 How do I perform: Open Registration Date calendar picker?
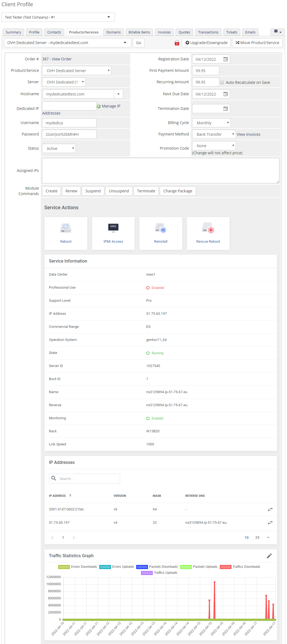(x=226, y=59)
